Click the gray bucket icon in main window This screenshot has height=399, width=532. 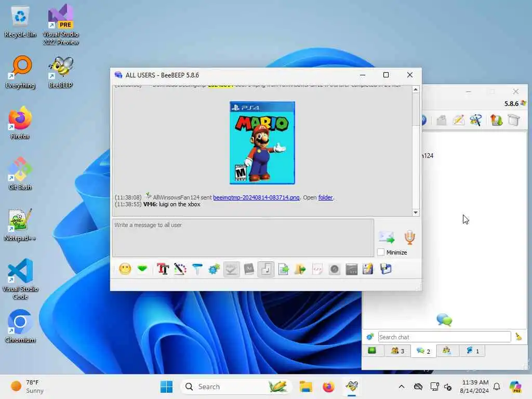tap(514, 120)
